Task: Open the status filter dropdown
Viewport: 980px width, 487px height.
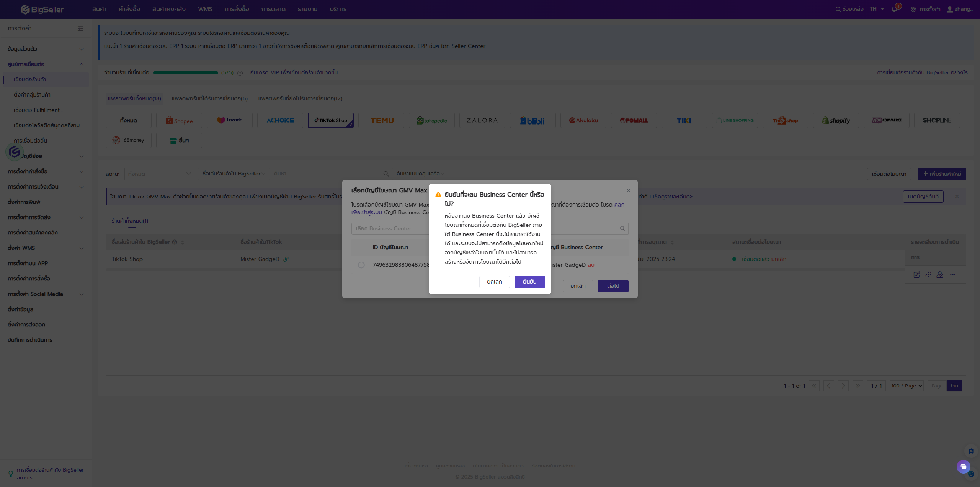Action: coord(158,174)
